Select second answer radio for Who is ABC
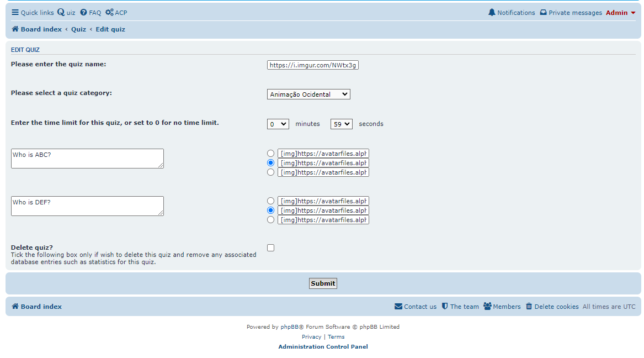This screenshot has height=358, width=644. pos(270,163)
